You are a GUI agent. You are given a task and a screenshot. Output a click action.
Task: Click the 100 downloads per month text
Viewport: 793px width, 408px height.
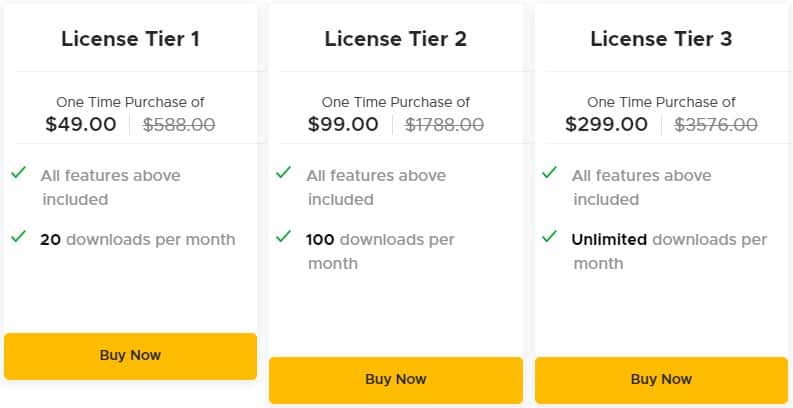tap(380, 240)
